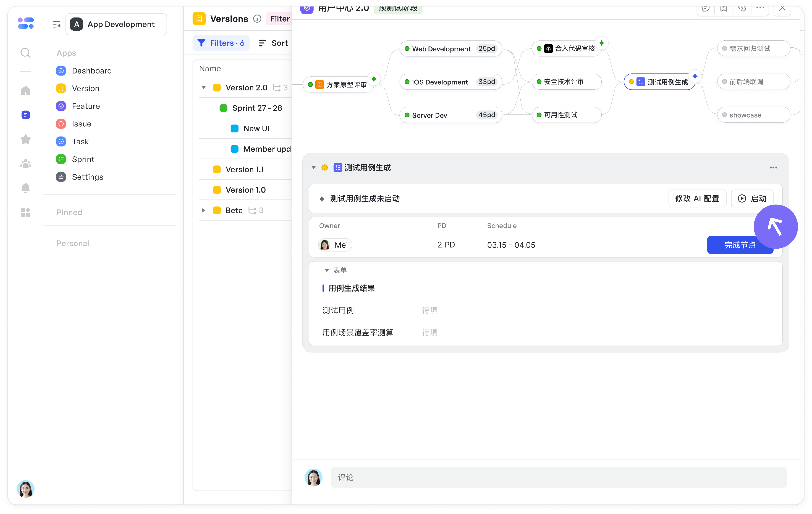Open comments icon in the detail panel header
Viewport: 812px width, 514px height.
click(705, 8)
